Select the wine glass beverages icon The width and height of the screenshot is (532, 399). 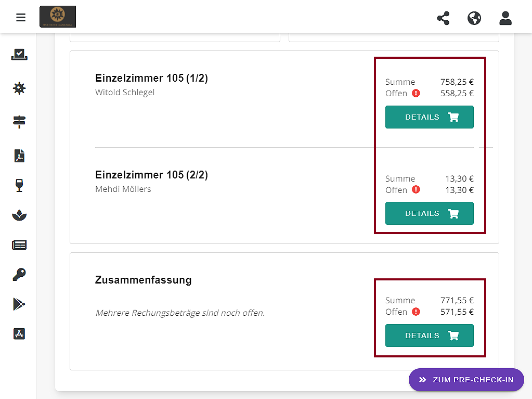19,185
